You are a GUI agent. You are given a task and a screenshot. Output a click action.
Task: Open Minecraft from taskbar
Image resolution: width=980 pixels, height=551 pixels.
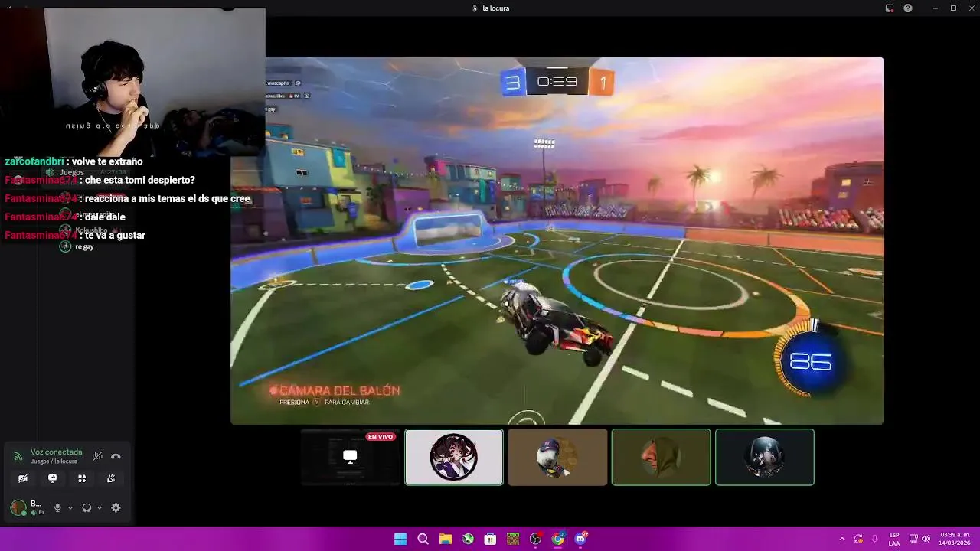coord(513,539)
